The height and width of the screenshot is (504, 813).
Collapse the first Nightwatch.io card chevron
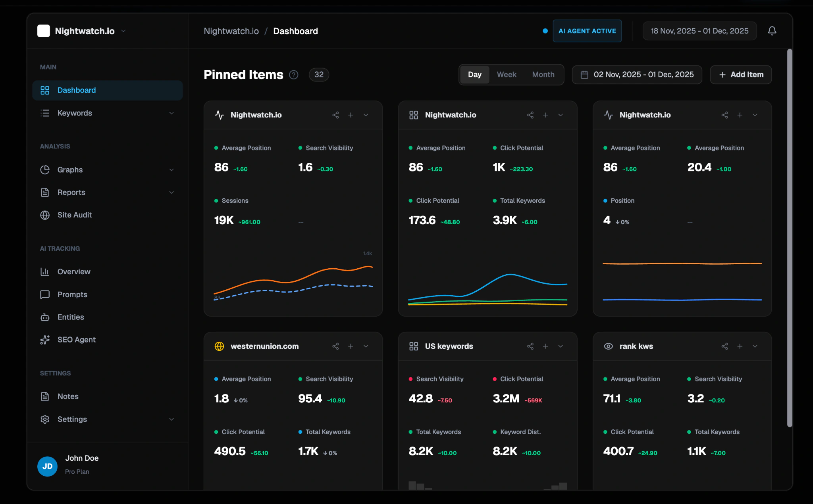(366, 115)
